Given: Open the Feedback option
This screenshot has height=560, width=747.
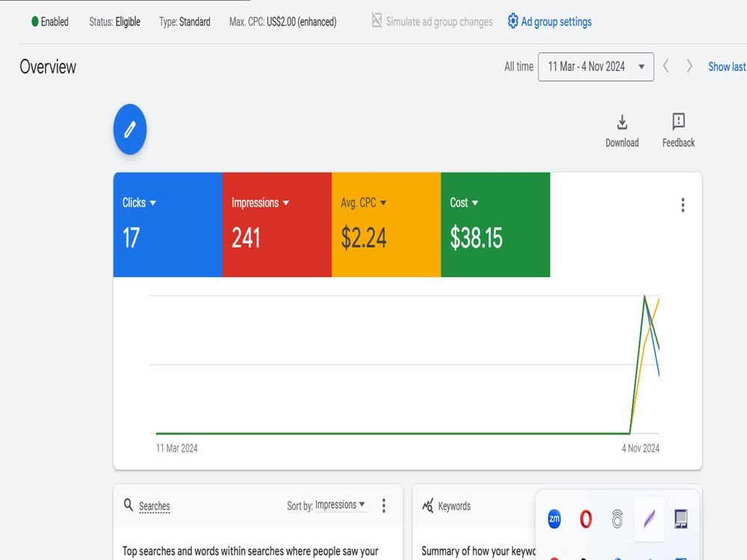Looking at the screenshot, I should [678, 131].
